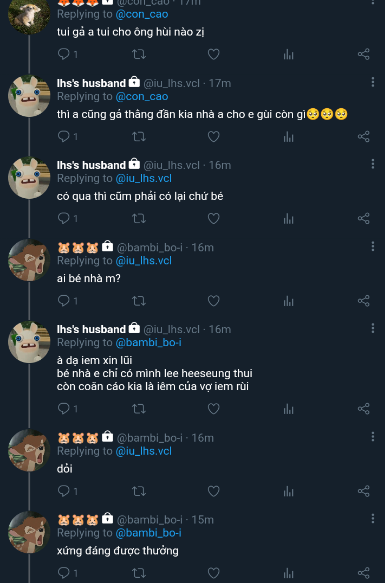
Task: Share the tweet "có qua thì cũm phải có lại chứ bé"
Action: tap(364, 218)
